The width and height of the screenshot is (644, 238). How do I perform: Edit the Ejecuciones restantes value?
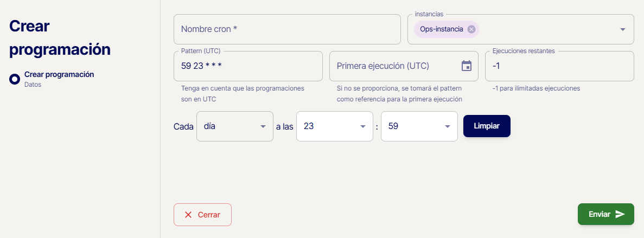[x=559, y=66]
